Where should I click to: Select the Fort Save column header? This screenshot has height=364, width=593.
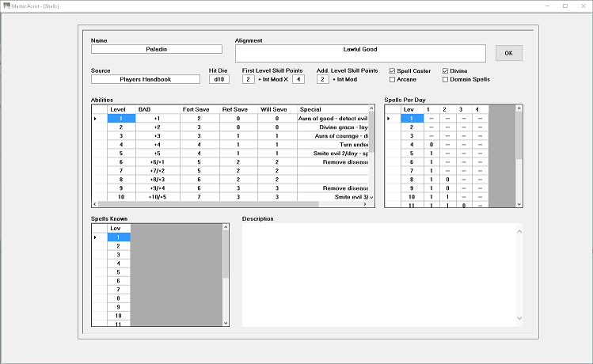pos(200,109)
